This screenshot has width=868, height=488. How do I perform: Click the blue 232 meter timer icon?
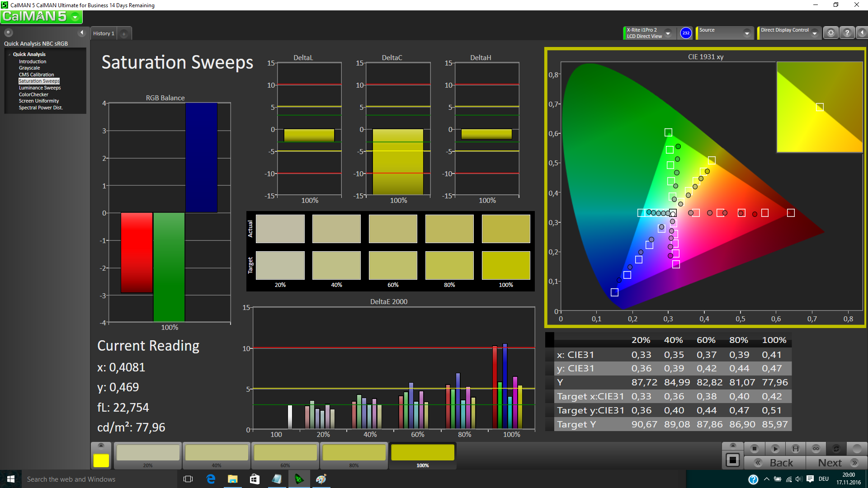pos(686,33)
